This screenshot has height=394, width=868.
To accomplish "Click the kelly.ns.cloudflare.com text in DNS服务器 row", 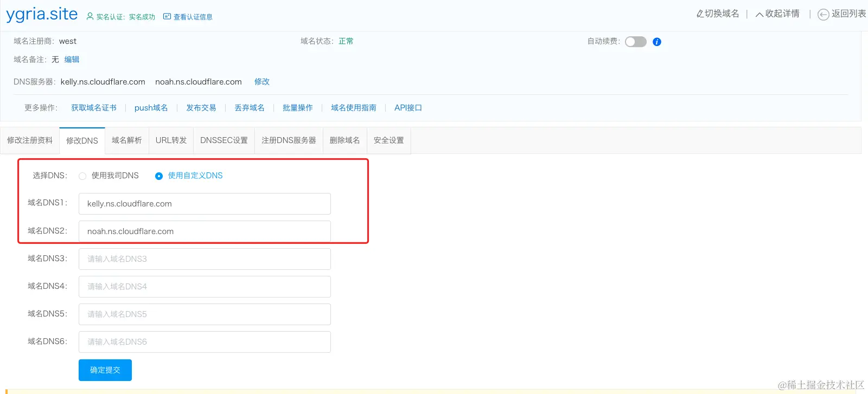I will [x=103, y=82].
